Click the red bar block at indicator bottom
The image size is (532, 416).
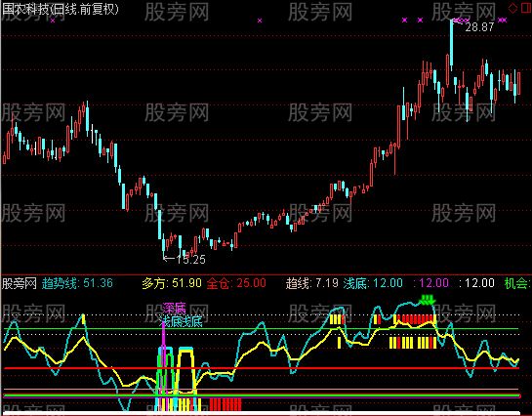click(x=225, y=404)
